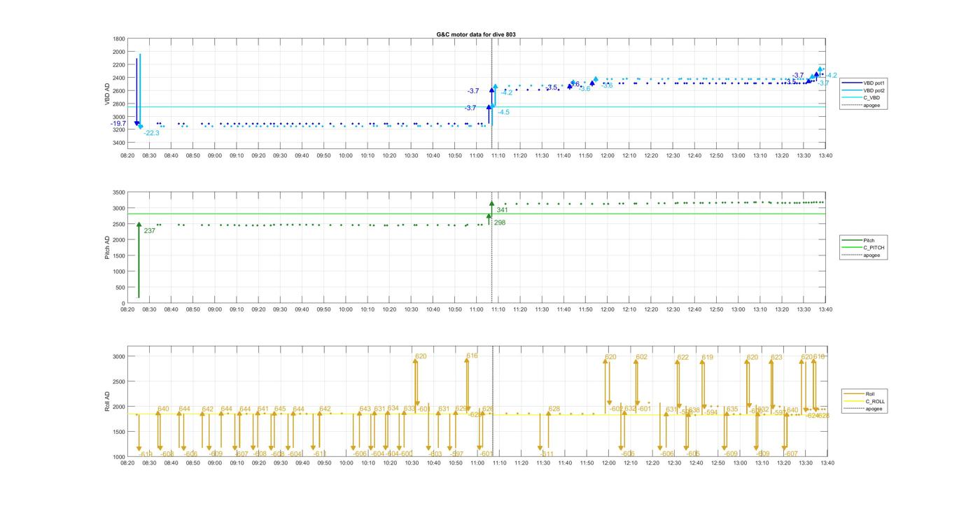The image size is (980, 513).
Task: Select the '-22.3' VBD data label
Action: coord(151,133)
